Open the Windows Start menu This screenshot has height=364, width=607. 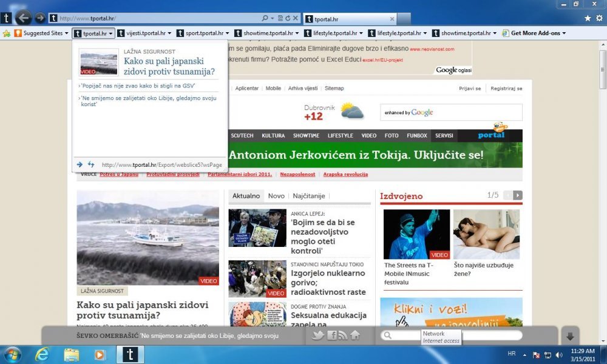coord(12,355)
